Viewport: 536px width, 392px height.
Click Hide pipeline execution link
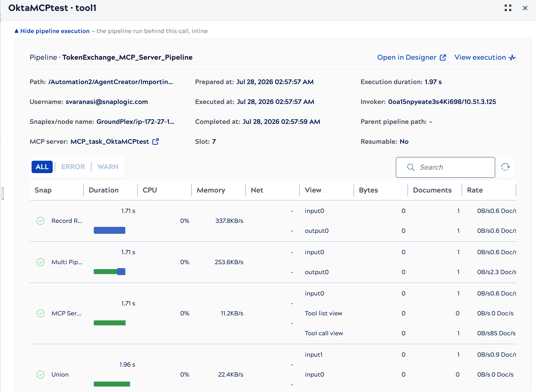tap(55, 31)
